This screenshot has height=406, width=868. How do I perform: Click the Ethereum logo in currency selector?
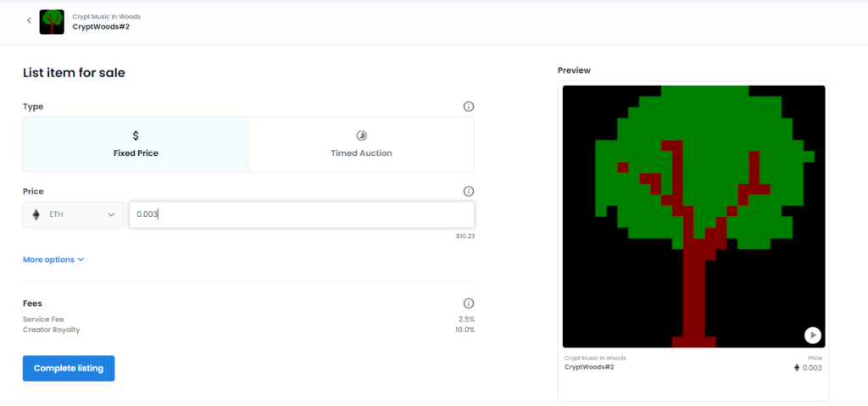[x=36, y=214]
